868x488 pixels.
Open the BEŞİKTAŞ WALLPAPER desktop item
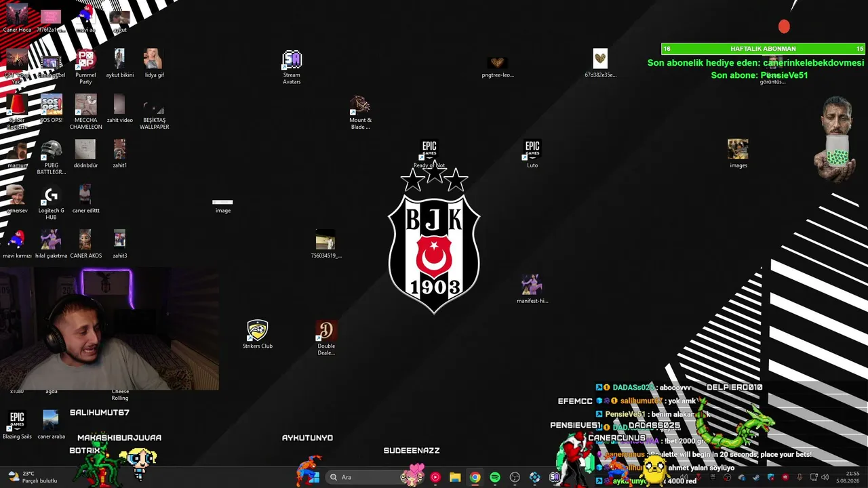click(x=154, y=113)
